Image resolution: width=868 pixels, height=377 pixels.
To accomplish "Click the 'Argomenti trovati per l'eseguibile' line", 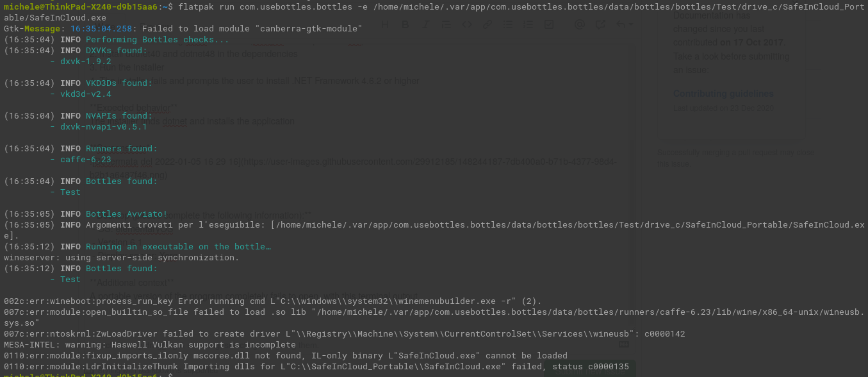I will [x=434, y=230].
